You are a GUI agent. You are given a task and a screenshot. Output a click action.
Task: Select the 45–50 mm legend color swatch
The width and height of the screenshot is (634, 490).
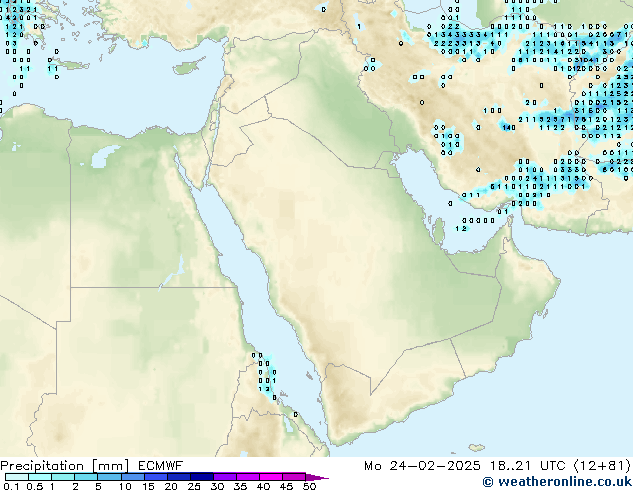click(x=294, y=477)
